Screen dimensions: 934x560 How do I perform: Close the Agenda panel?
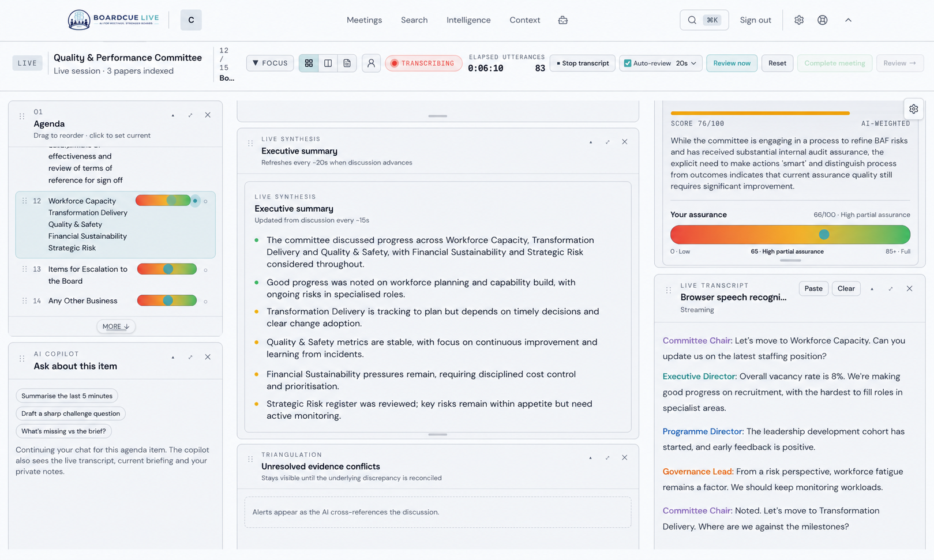coord(208,115)
